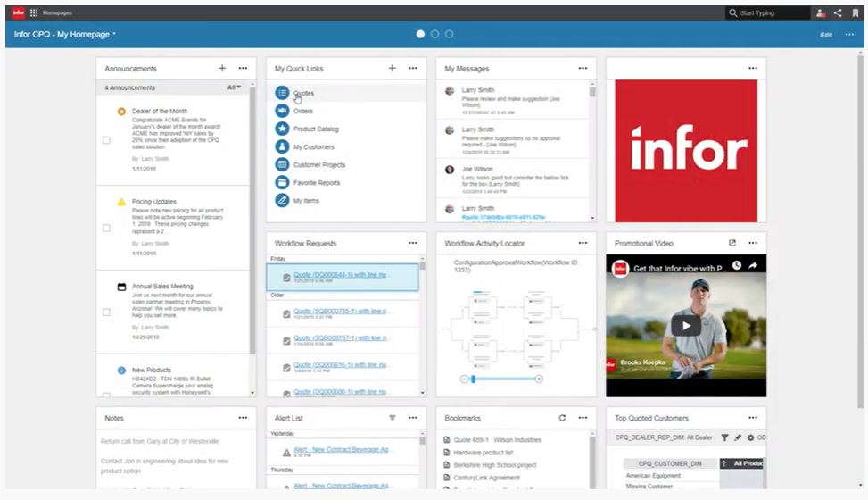Viewport: 868px width, 500px height.
Task: Open the Quote SQ8000785-1 workflow request
Action: 342,311
